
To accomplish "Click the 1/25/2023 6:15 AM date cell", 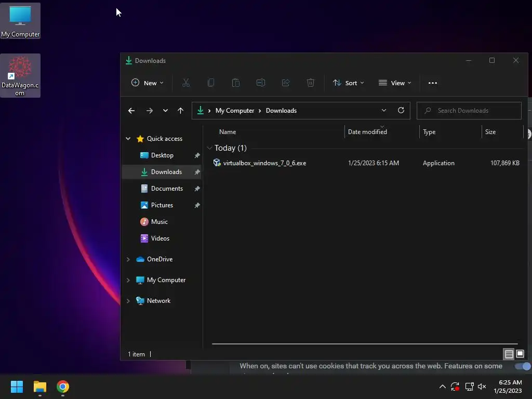I will pyautogui.click(x=374, y=163).
